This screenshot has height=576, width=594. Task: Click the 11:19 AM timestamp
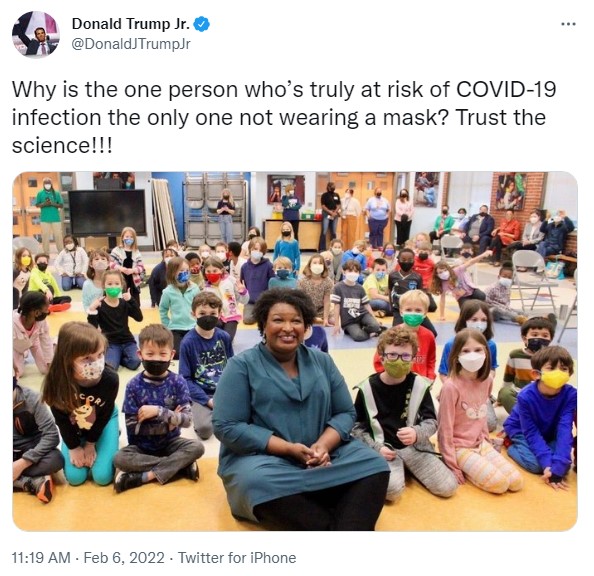41,558
